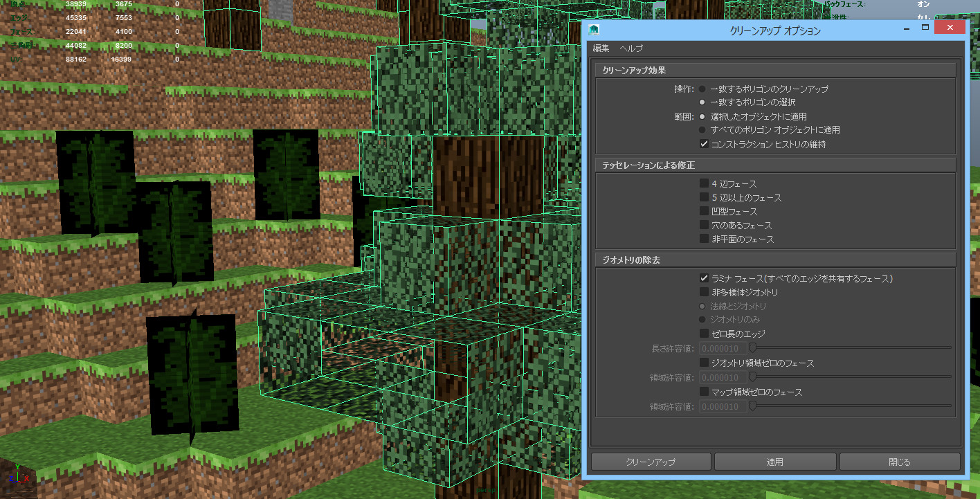Image resolution: width=980 pixels, height=499 pixels.
Task: Click the 長さ許容値 input field
Action: 723,348
